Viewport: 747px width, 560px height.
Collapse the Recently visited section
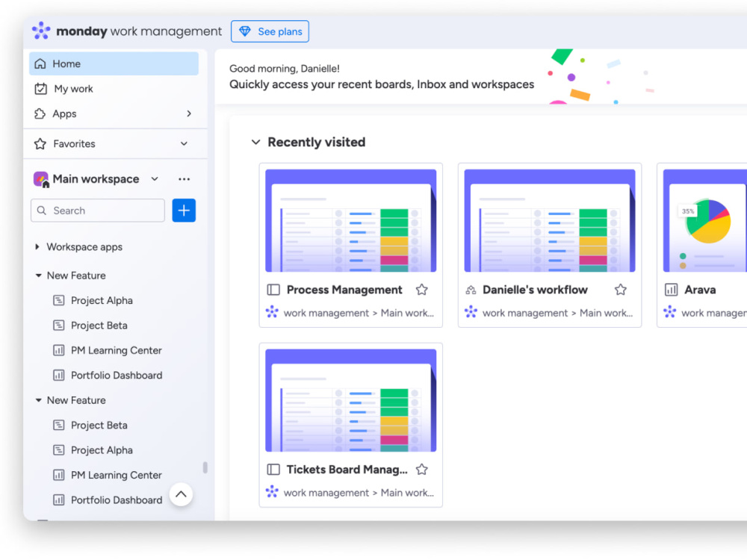255,142
